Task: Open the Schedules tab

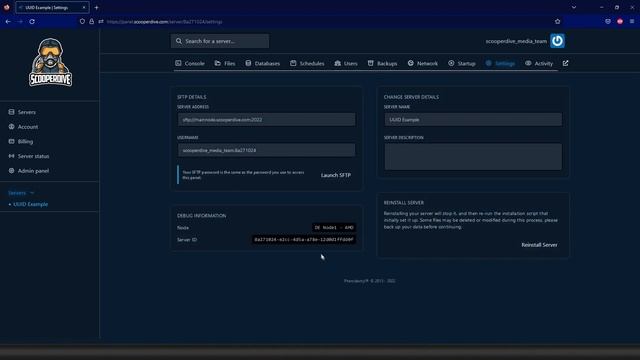Action: pos(307,63)
